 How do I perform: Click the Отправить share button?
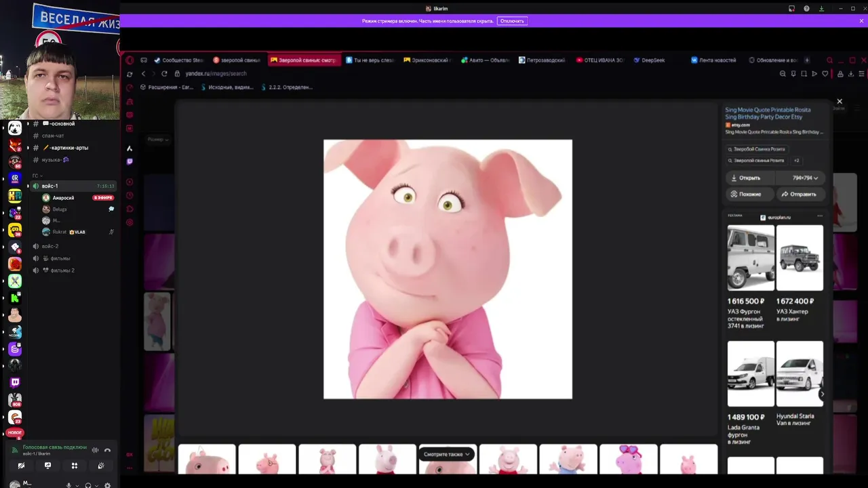pos(800,194)
